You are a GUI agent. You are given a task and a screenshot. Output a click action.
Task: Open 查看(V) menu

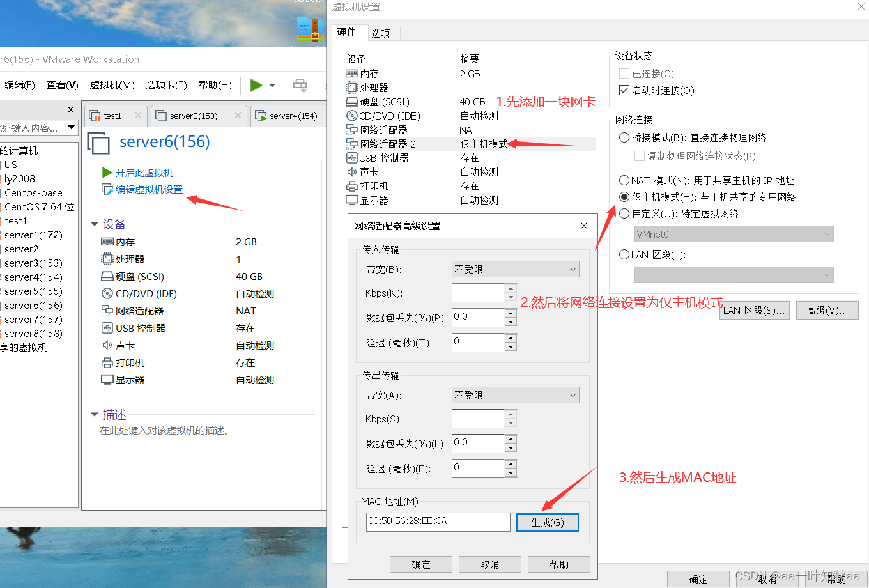[62, 85]
